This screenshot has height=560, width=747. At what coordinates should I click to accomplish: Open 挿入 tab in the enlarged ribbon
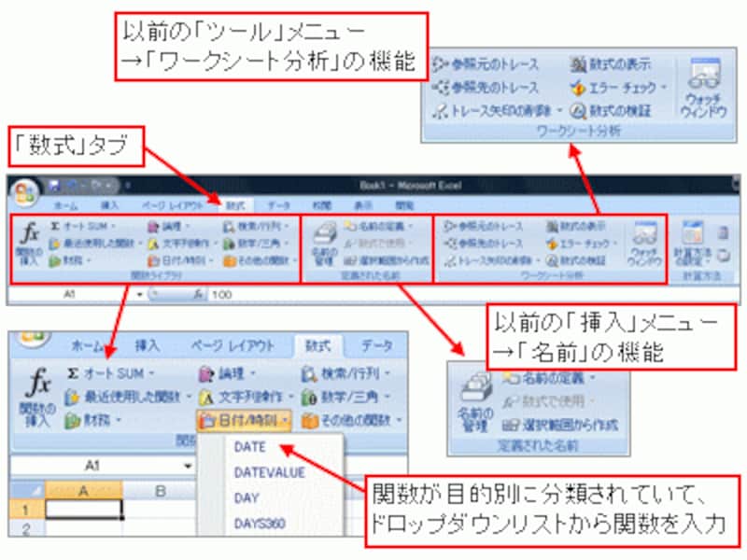pos(148,345)
